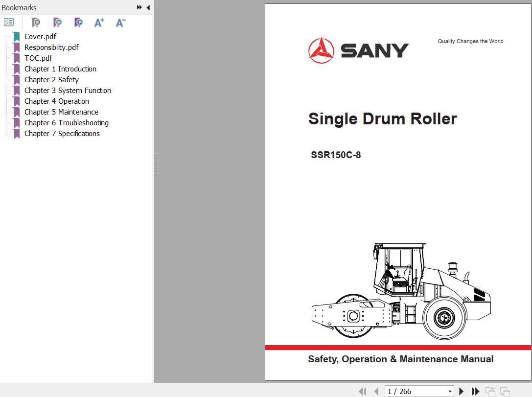Open the page number dropdown arrow
This screenshot has height=397, width=532.
coord(450,391)
